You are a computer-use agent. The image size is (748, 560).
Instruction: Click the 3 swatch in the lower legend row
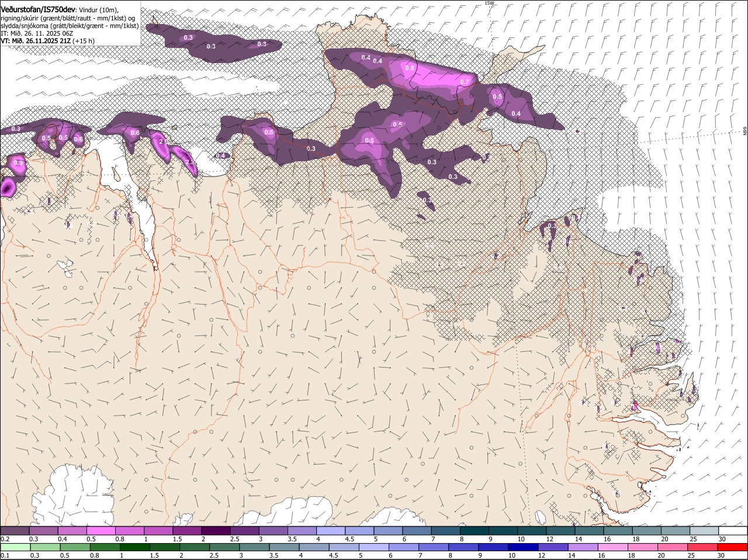tap(254, 547)
